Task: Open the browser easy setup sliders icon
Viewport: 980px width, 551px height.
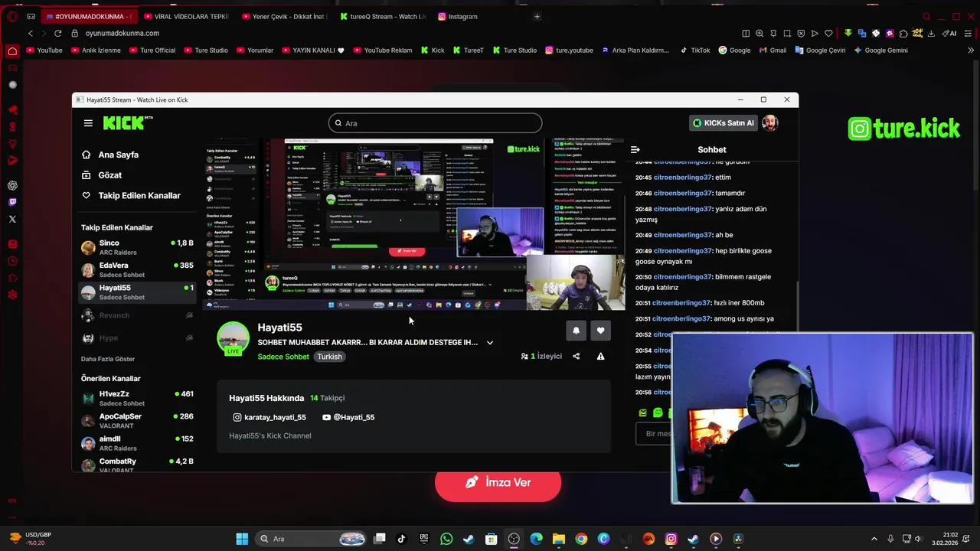Action: [969, 33]
